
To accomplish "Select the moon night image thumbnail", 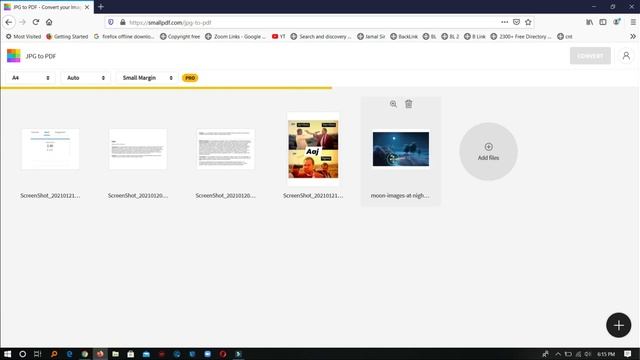I will point(401,149).
